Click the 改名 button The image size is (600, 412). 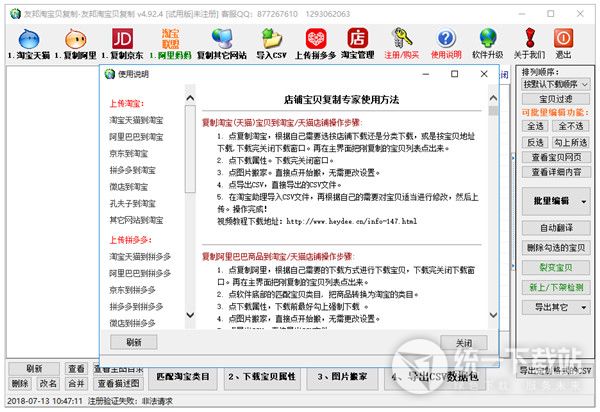pyautogui.click(x=48, y=383)
